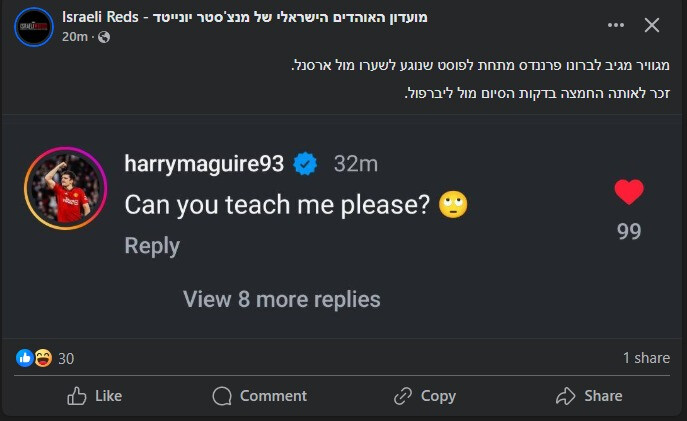The image size is (687, 421).
Task: Copy the post link with Copy button
Action: [425, 396]
